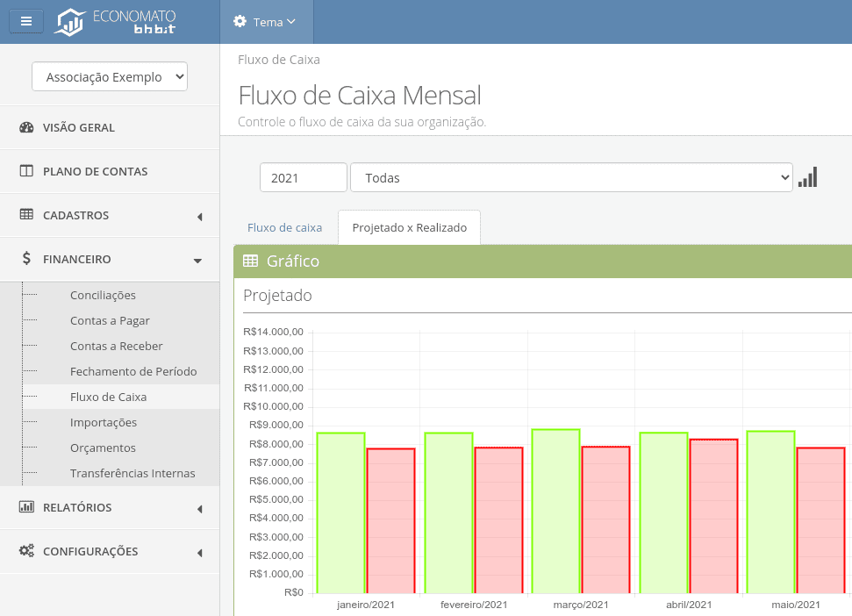
Task: Click the year field showing 2021
Action: click(x=304, y=177)
